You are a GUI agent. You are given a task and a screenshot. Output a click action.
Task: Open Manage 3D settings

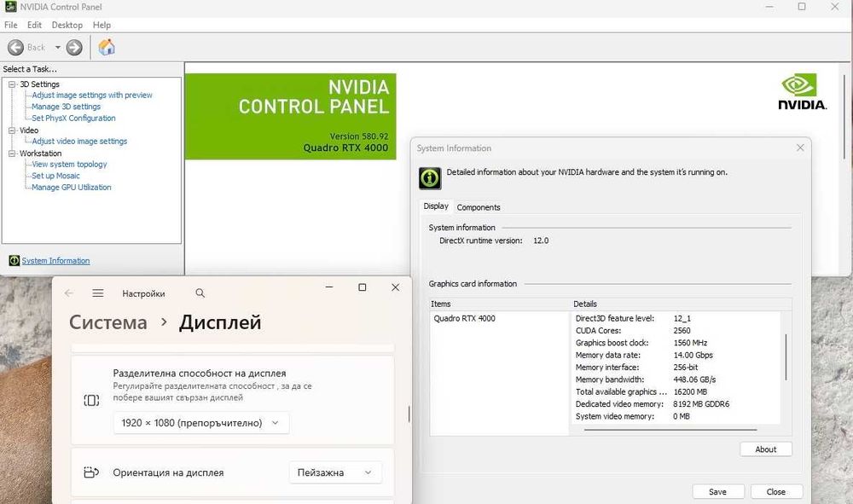pyautogui.click(x=66, y=107)
